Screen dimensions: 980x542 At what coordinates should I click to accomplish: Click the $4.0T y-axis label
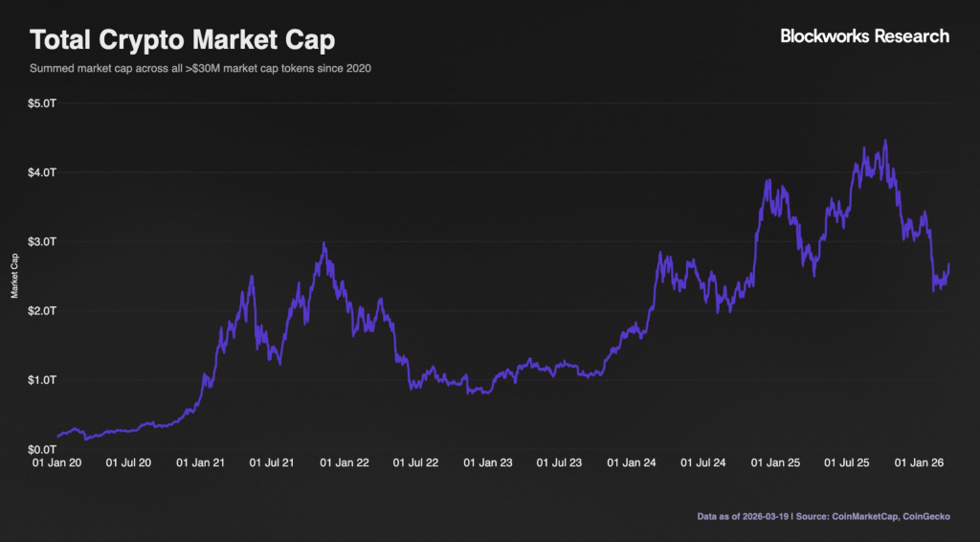[44, 172]
